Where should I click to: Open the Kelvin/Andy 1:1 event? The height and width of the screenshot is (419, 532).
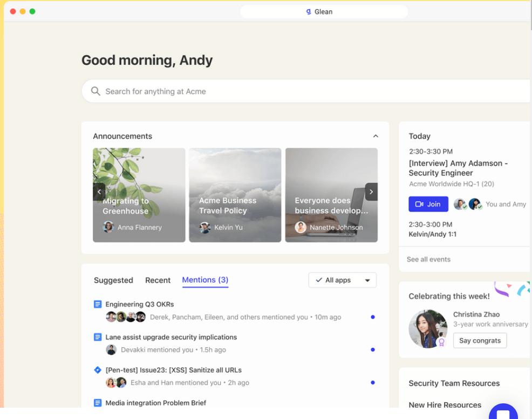click(432, 234)
